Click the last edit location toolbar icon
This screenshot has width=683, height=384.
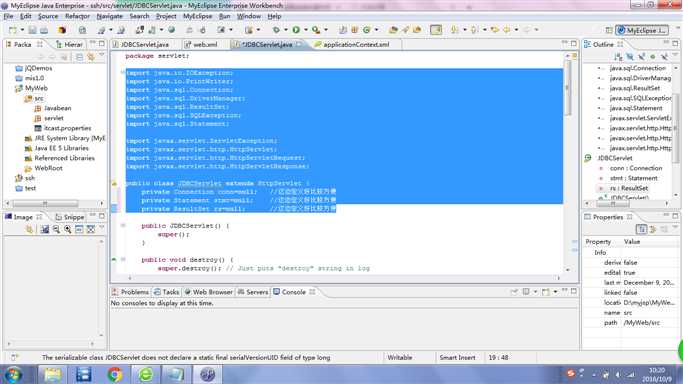(495, 30)
